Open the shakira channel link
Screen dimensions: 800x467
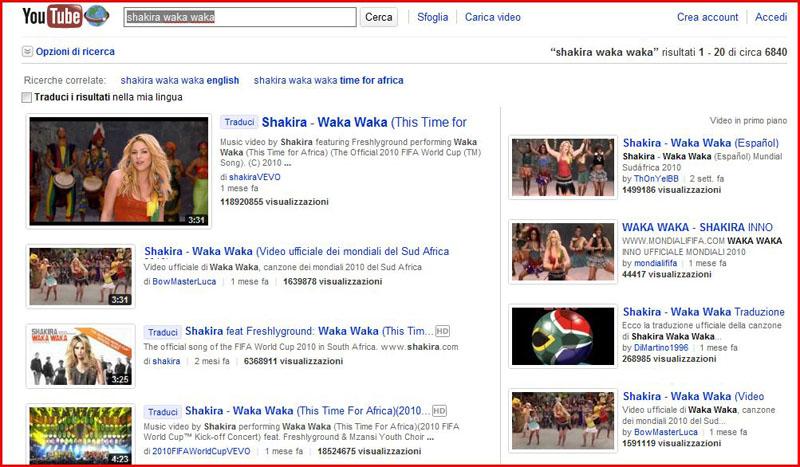click(166, 361)
